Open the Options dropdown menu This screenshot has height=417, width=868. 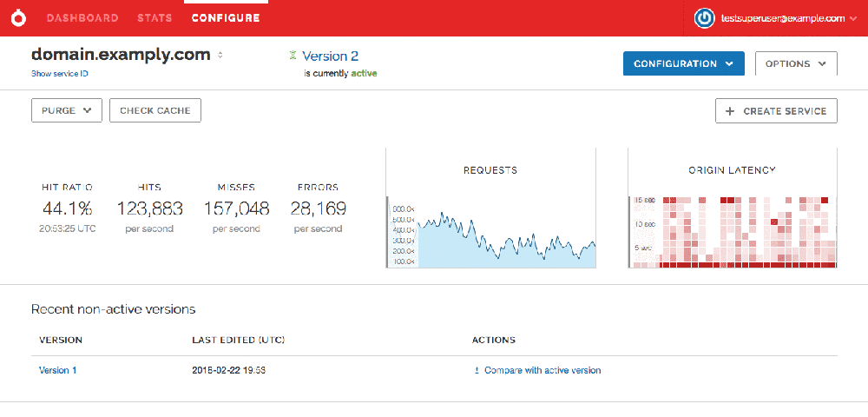tap(795, 63)
